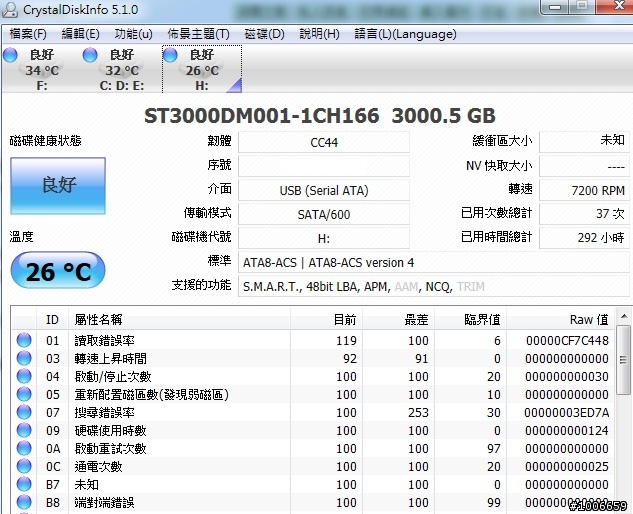Select the row named 通電次數
This screenshot has width=633, height=514.
[313, 466]
